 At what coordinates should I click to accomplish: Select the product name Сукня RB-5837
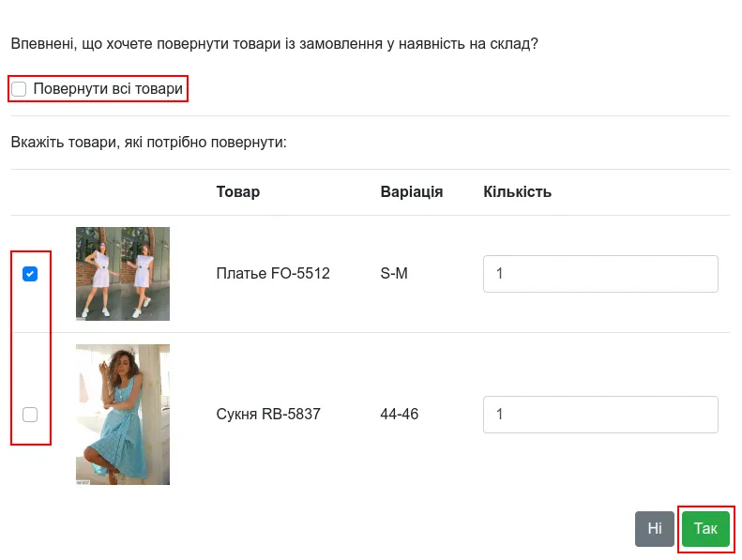coord(268,414)
